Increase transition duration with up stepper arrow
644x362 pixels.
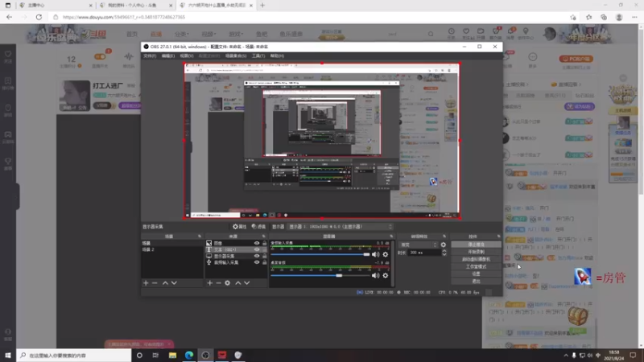[444, 251]
